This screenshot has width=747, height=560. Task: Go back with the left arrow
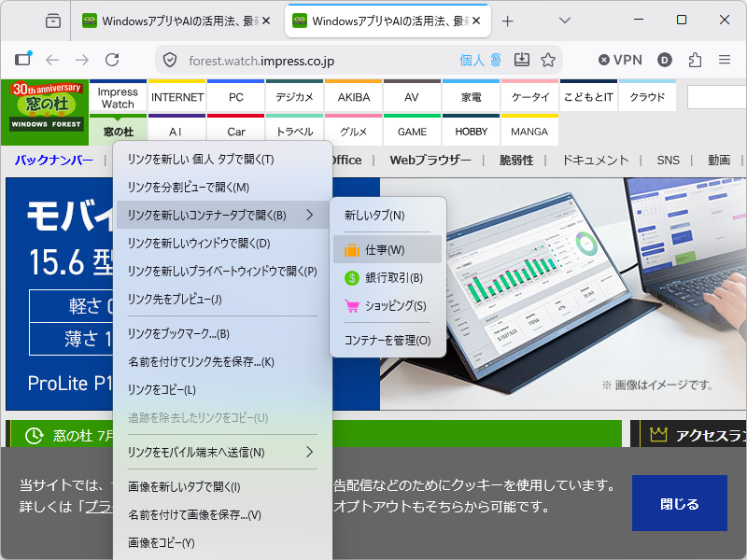[52, 60]
